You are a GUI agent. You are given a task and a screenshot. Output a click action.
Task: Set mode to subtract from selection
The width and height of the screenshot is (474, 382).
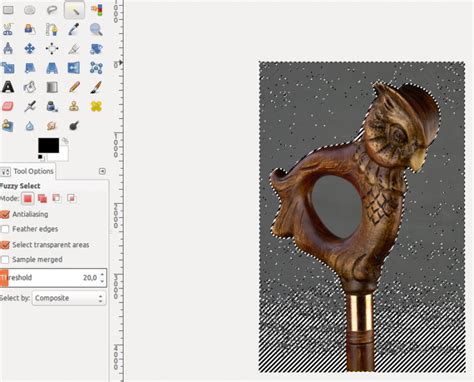pyautogui.click(x=57, y=198)
